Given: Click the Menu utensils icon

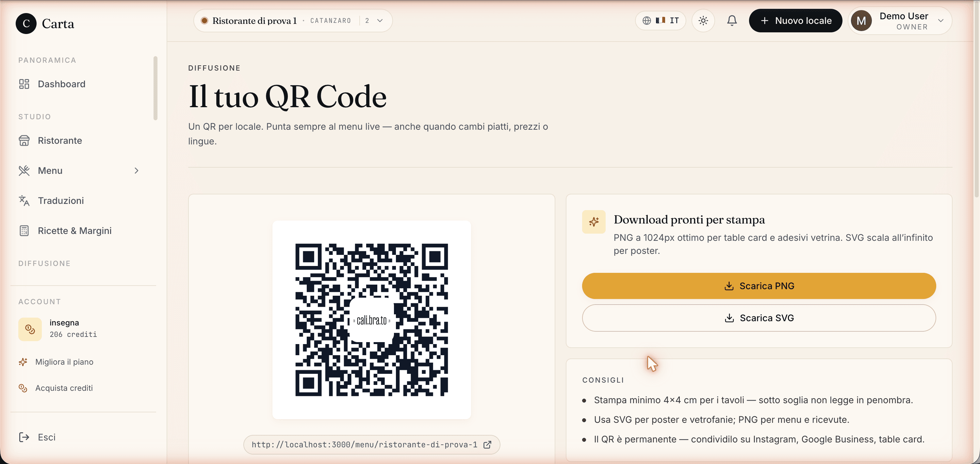Looking at the screenshot, I should [x=24, y=171].
